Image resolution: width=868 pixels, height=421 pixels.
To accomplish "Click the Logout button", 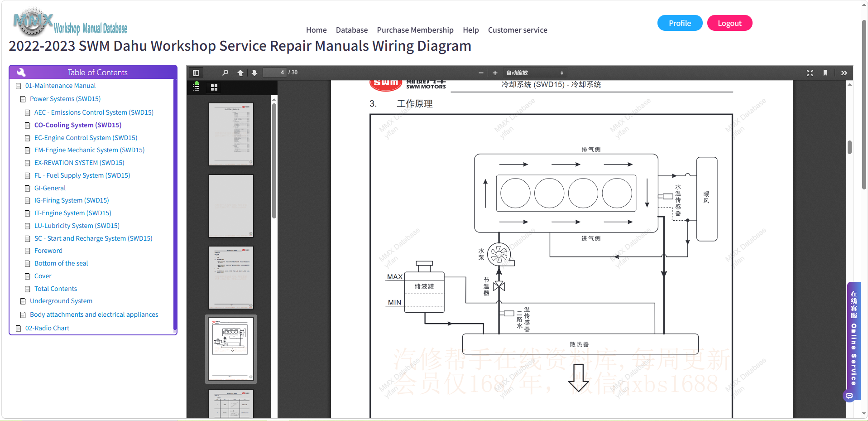I will tap(729, 23).
